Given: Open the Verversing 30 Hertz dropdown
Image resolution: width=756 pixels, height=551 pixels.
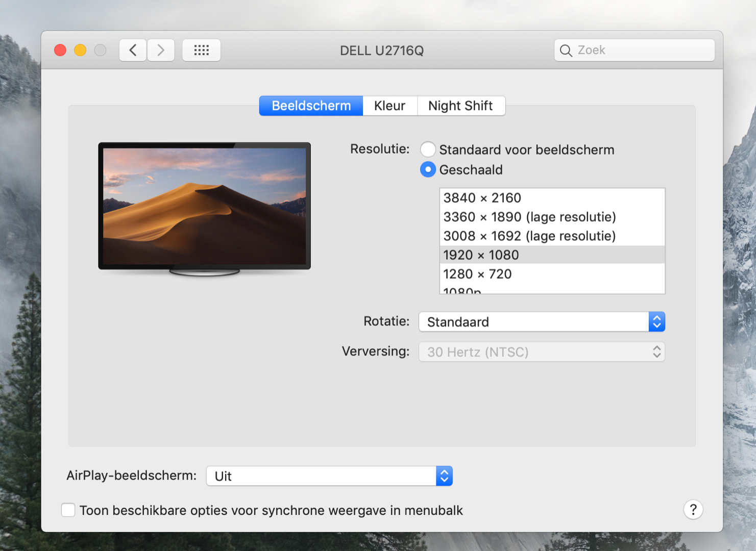Looking at the screenshot, I should pyautogui.click(x=542, y=352).
